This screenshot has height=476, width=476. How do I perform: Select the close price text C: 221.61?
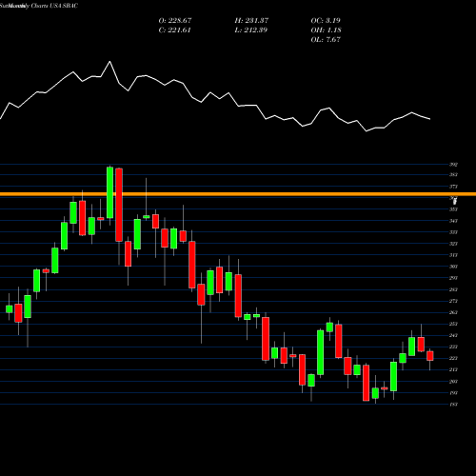174,30
